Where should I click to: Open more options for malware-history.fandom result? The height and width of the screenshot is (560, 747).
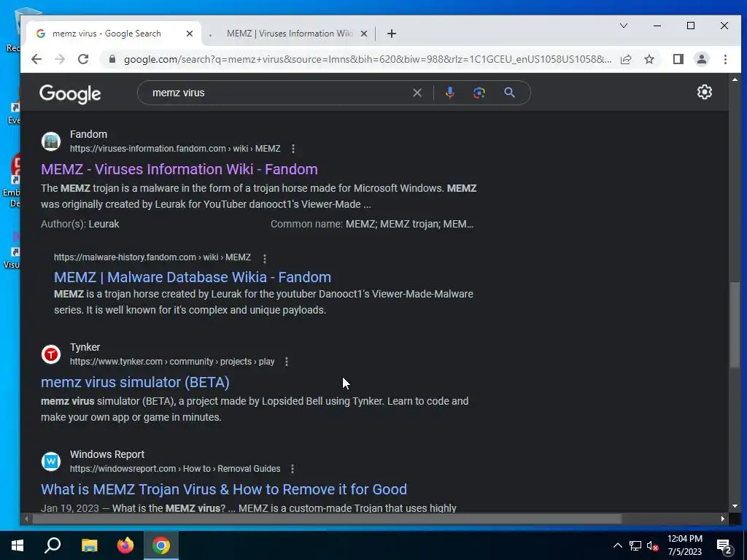click(264, 258)
